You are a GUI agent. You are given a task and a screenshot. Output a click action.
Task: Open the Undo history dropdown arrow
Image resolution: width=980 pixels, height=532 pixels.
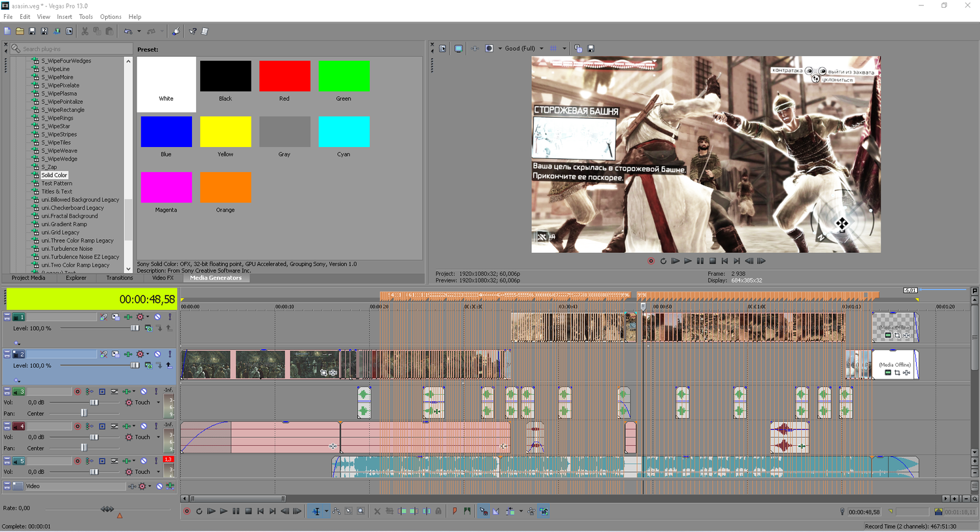point(139,31)
